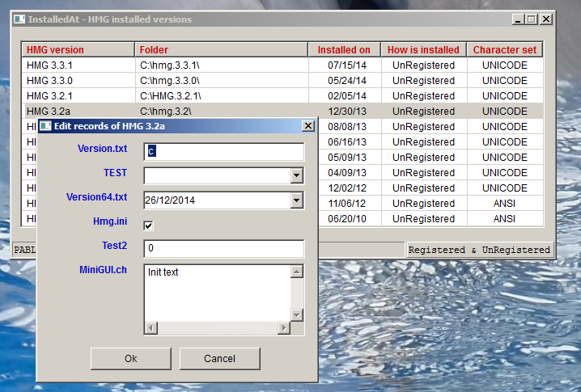The height and width of the screenshot is (392, 581).
Task: Click the Cancel button
Action: pos(220,358)
